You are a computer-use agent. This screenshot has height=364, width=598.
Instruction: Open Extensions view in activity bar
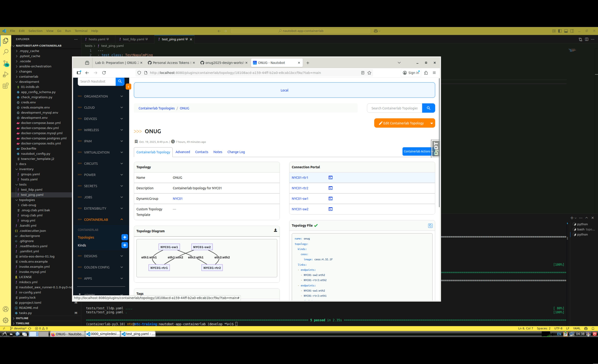(x=6, y=86)
